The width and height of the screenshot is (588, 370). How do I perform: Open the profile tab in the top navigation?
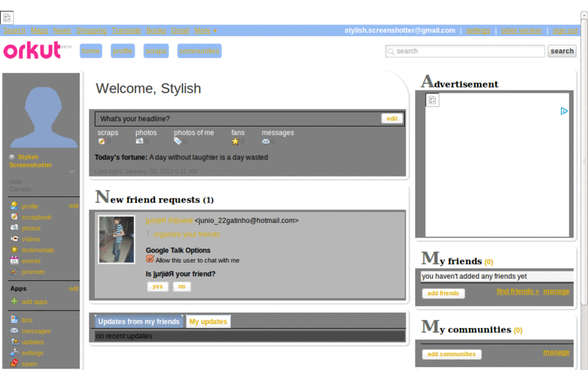click(123, 51)
